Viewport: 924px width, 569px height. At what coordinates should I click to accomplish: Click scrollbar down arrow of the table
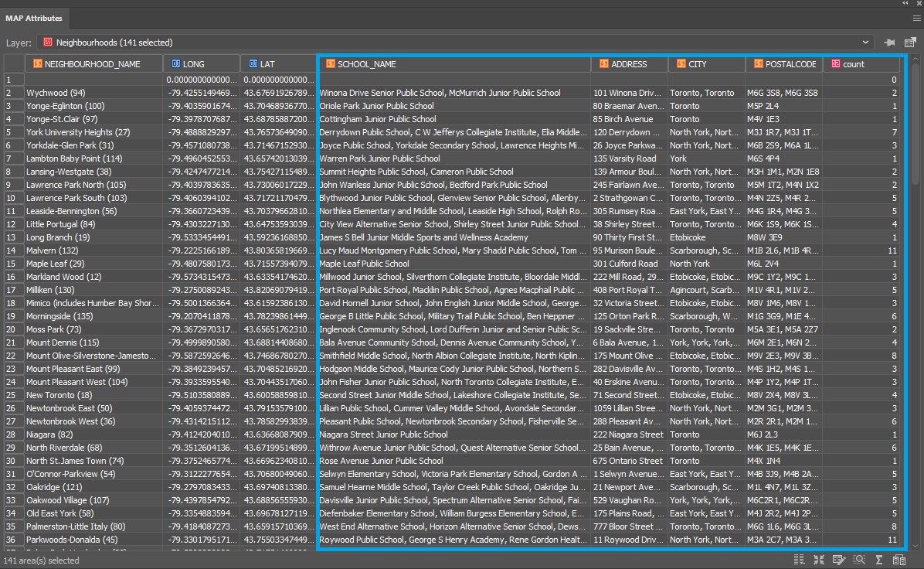click(916, 547)
